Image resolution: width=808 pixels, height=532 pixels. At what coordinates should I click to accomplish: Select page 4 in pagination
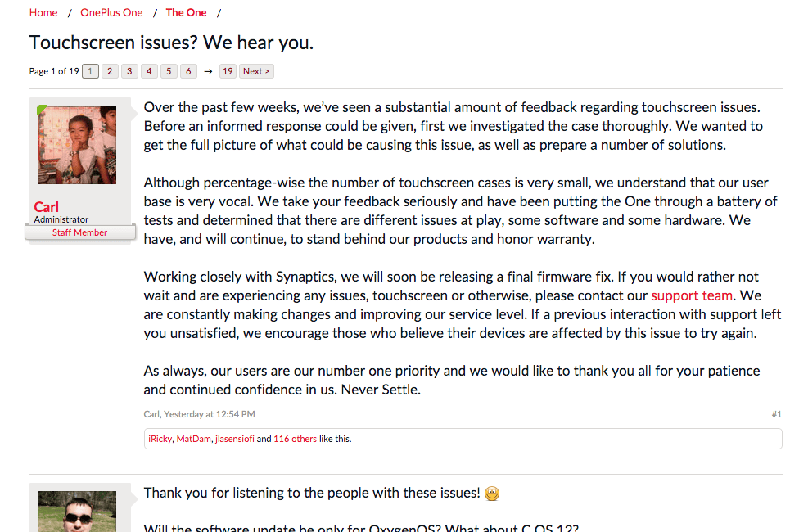[x=149, y=71]
